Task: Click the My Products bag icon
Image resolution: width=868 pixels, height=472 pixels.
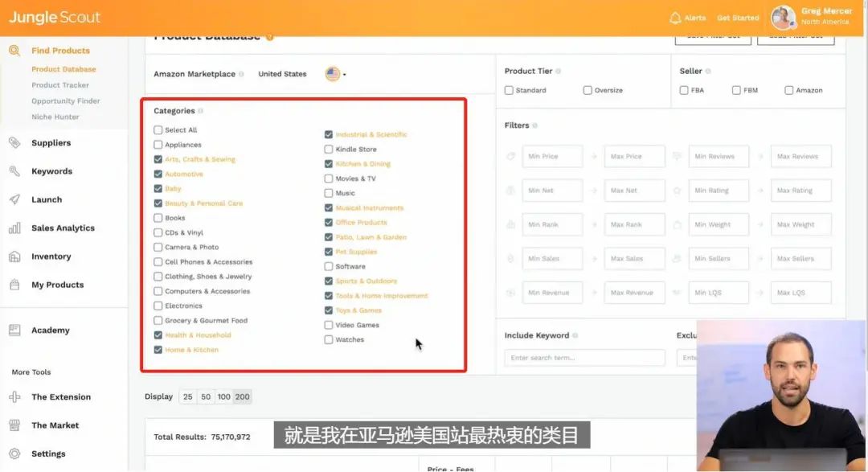Action: [x=14, y=285]
